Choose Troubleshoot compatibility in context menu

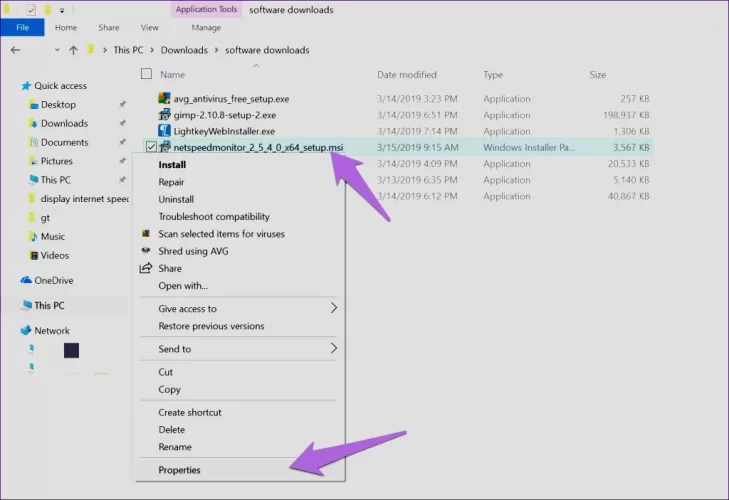click(214, 217)
